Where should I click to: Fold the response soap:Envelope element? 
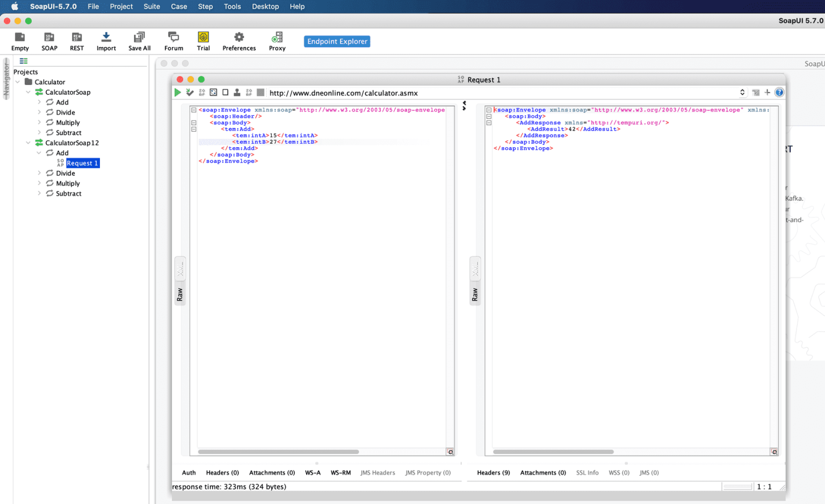point(489,110)
